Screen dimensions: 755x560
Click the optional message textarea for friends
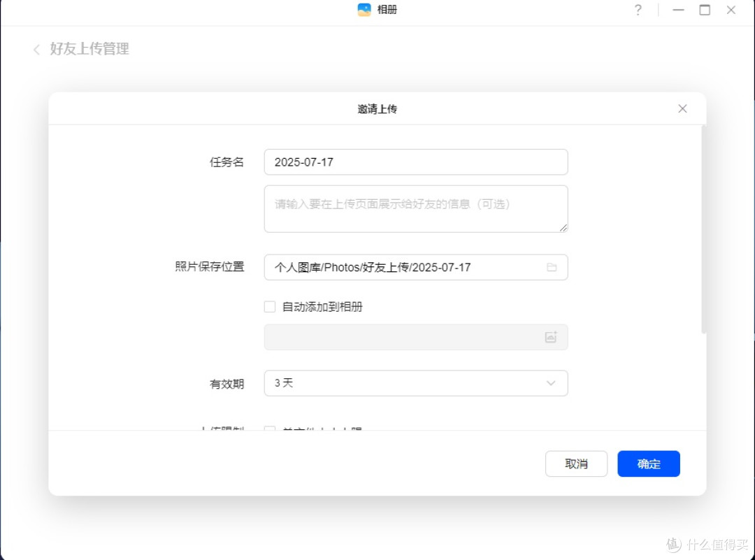click(416, 209)
